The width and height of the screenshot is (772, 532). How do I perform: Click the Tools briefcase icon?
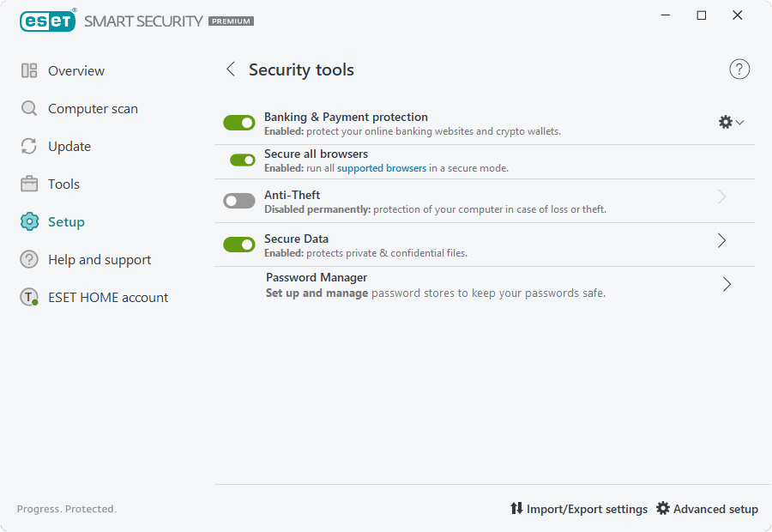coord(29,184)
